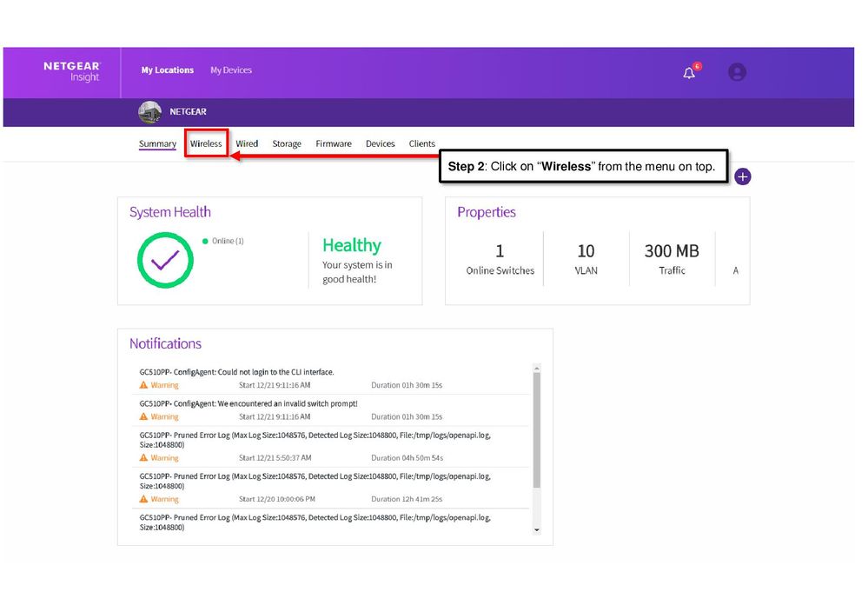Click the notifications scrollbar down arrow
The height and width of the screenshot is (592, 868).
pyautogui.click(x=536, y=530)
